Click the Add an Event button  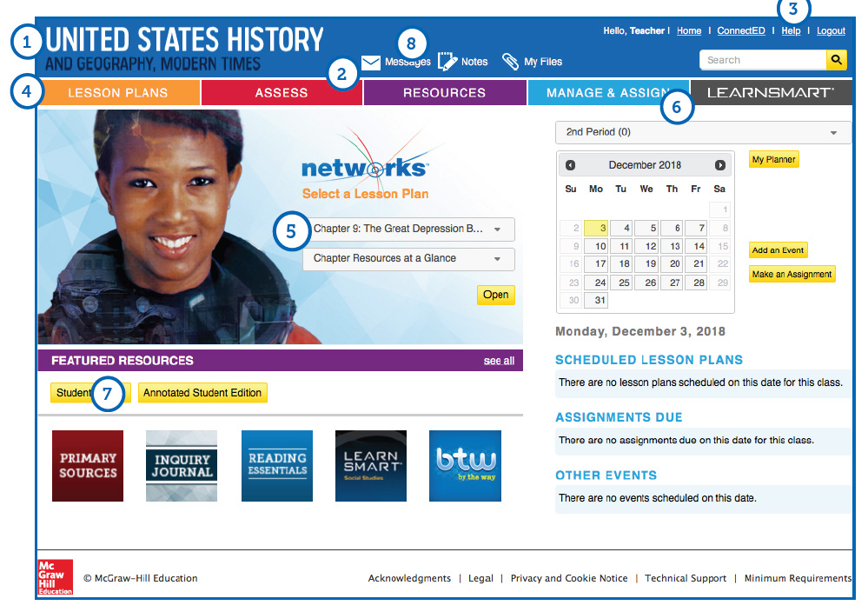coord(778,250)
